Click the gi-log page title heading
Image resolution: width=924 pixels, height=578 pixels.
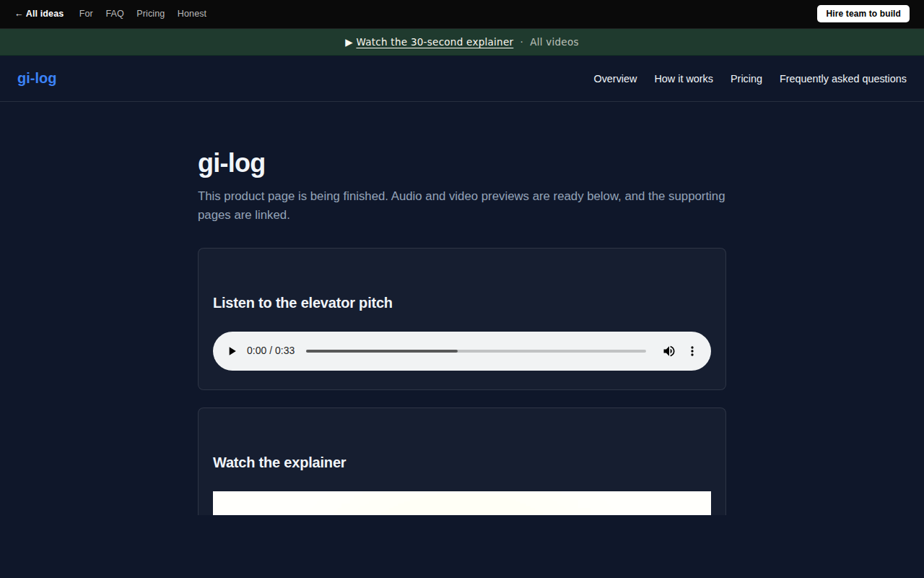pyautogui.click(x=232, y=163)
